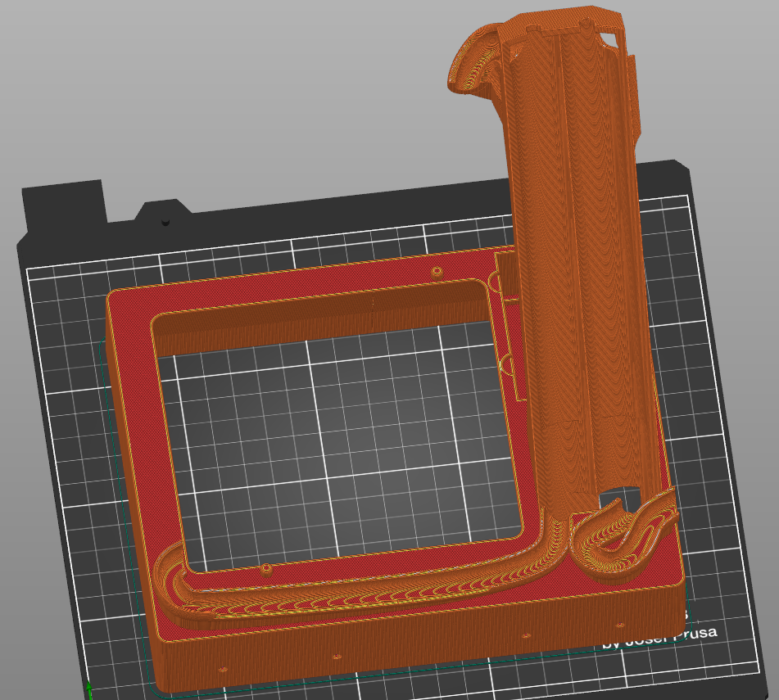Click the green axis arrow at the bed corner

coord(88,689)
